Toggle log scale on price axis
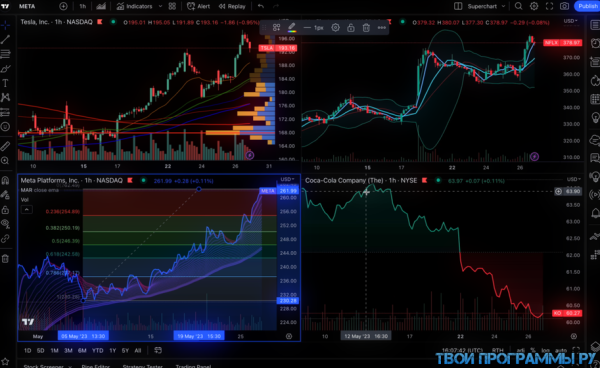This screenshot has width=600, height=368. tap(546, 350)
